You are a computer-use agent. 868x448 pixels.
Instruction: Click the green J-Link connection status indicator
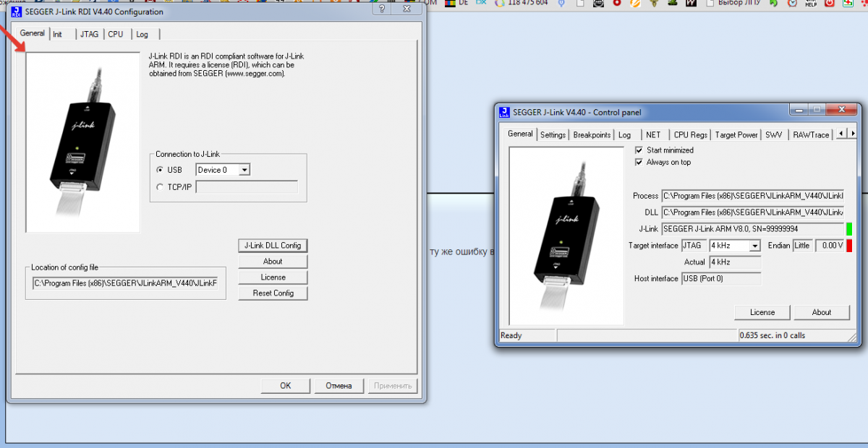(849, 229)
